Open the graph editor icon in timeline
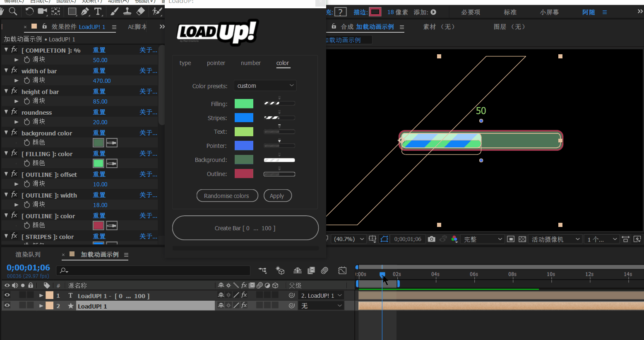 point(342,270)
